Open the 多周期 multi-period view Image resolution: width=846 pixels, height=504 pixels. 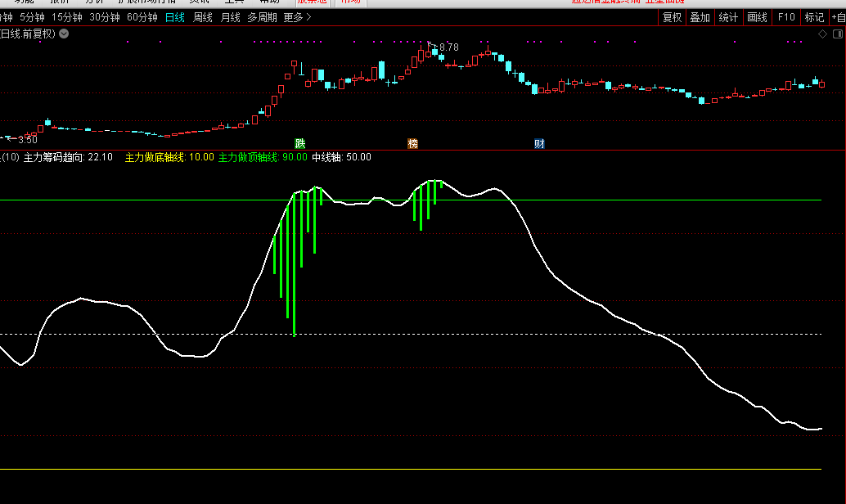262,17
